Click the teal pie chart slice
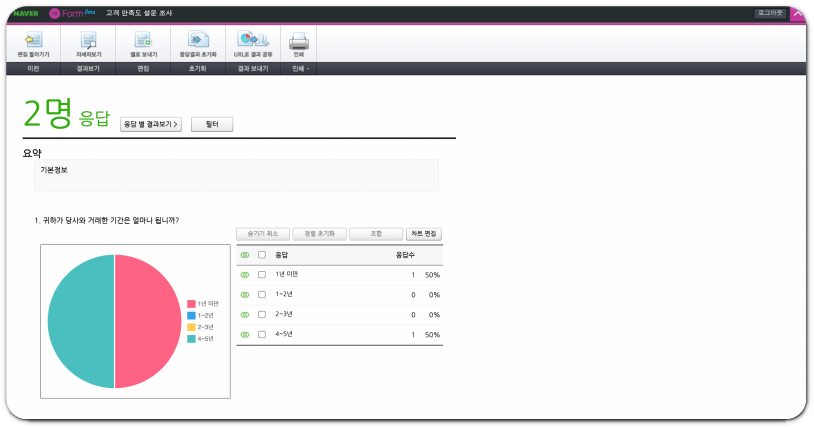The image size is (814, 427). [x=81, y=321]
